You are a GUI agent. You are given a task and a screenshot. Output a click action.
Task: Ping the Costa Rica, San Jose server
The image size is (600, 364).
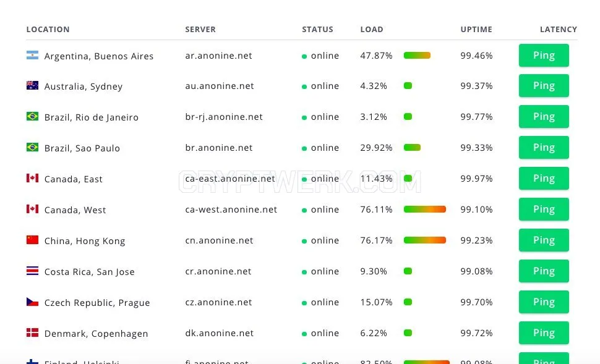(x=544, y=271)
